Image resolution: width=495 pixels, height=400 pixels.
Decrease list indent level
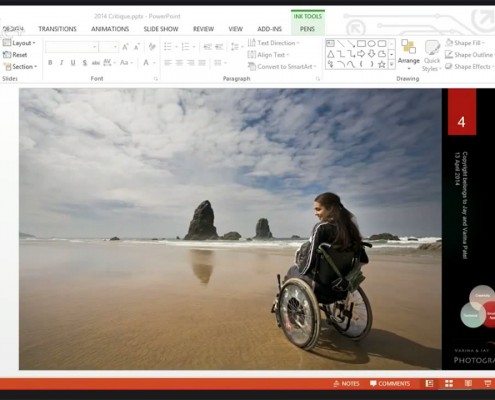point(207,47)
